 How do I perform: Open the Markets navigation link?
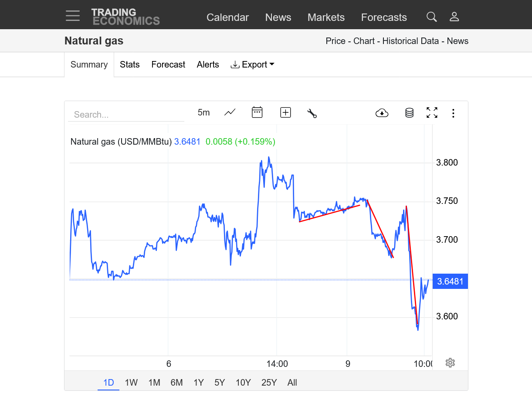pos(326,17)
